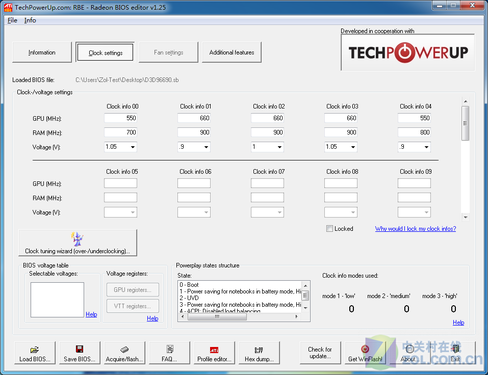Click the TechPowerUp logo banner
This screenshot has height=375, width=488.
click(408, 52)
